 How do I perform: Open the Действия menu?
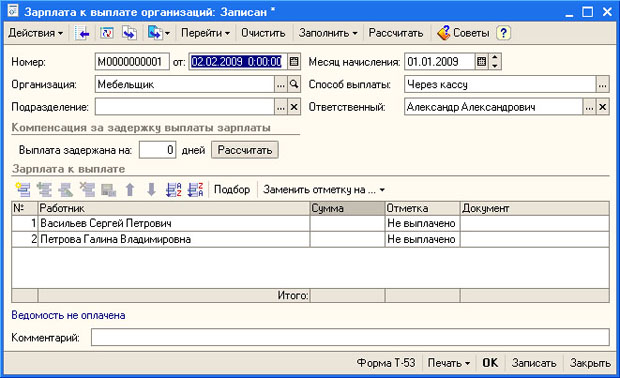tap(36, 33)
